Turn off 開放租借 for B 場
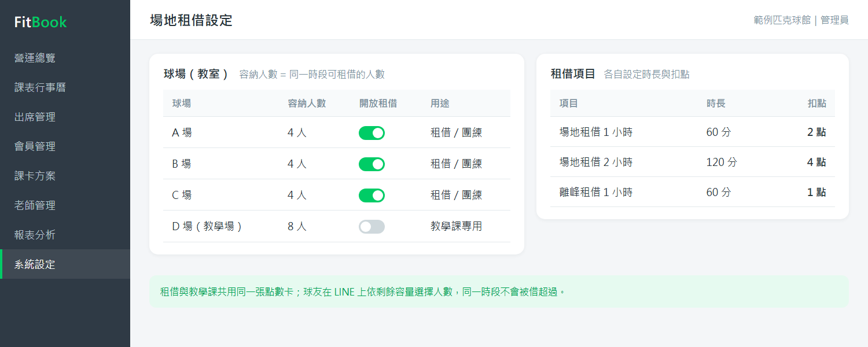Screen dimensions: 868x347 point(372,164)
